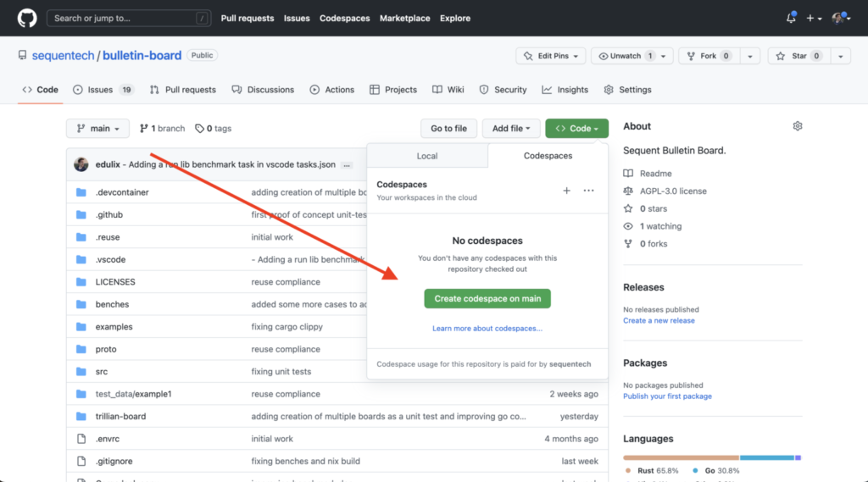This screenshot has height=482, width=868.
Task: Open the LICENSES folder
Action: (x=115, y=282)
